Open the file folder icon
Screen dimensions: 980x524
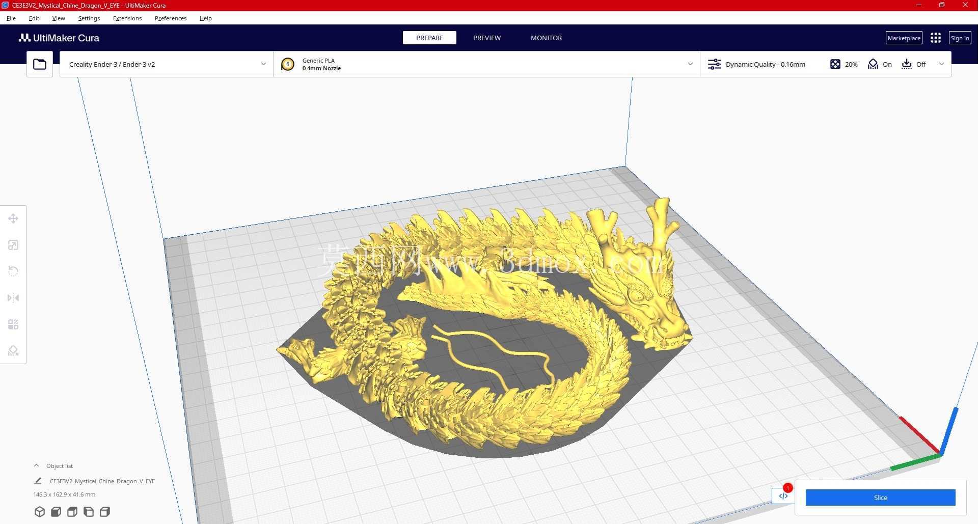pyautogui.click(x=40, y=64)
